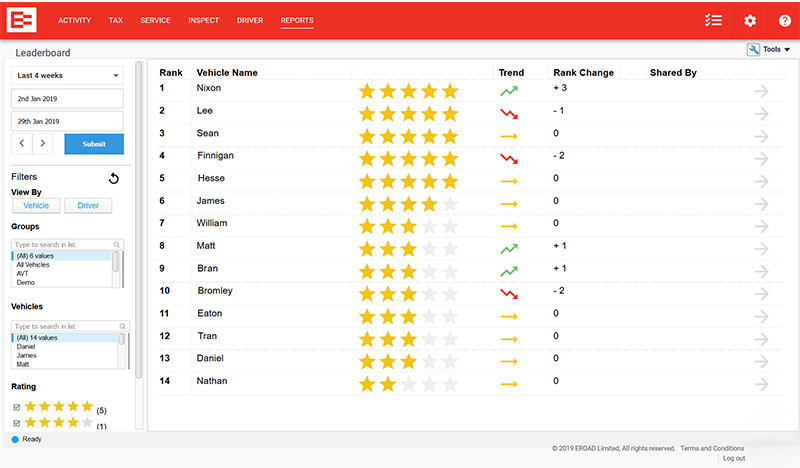The width and height of the screenshot is (800, 468).
Task: Open the Last 4 weeks dropdown
Action: [67, 76]
